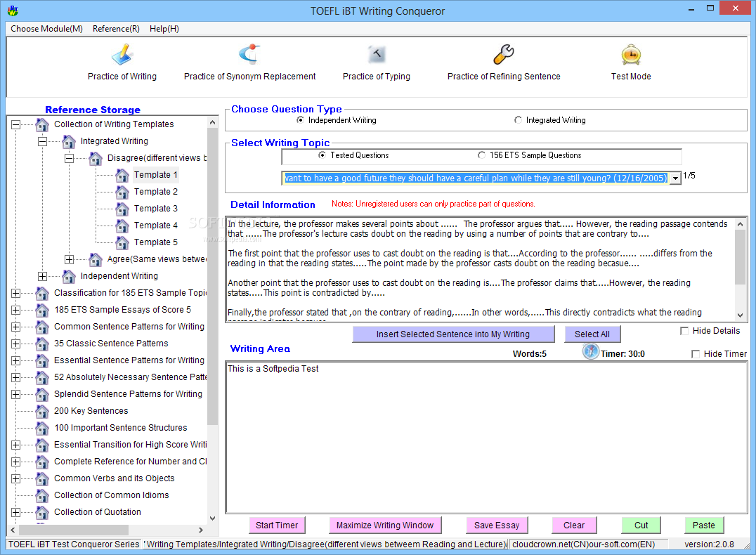Click down arrow of Detail Information scrollbar
The width and height of the screenshot is (756, 555).
click(740, 316)
